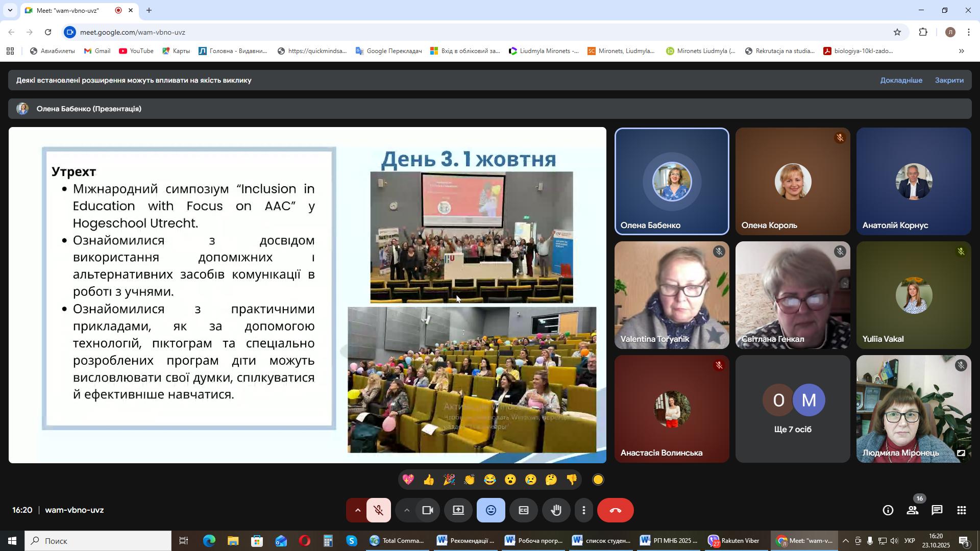Hide the emoji reactions bar
This screenshot has width=980, height=551.
coord(491,511)
